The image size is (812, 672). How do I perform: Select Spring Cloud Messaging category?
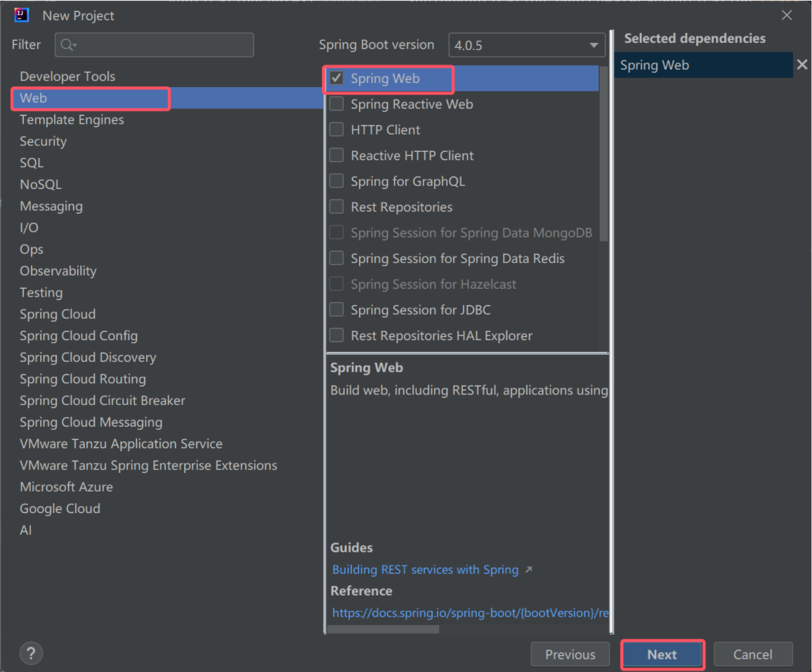pos(91,422)
